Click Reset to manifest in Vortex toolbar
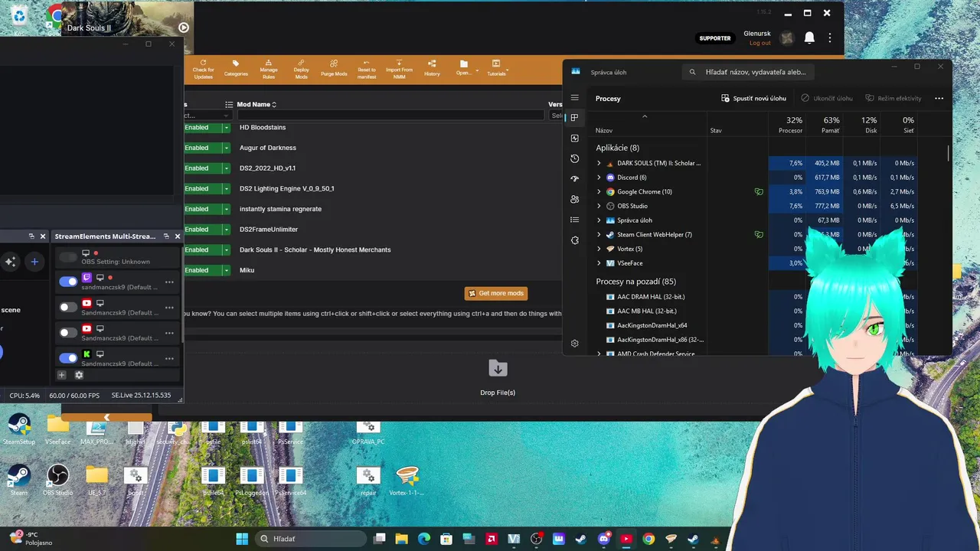The width and height of the screenshot is (980, 551). [367, 68]
